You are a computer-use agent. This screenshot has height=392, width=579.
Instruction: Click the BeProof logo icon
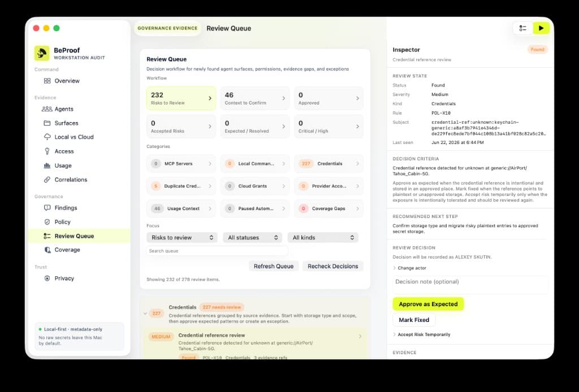click(42, 53)
